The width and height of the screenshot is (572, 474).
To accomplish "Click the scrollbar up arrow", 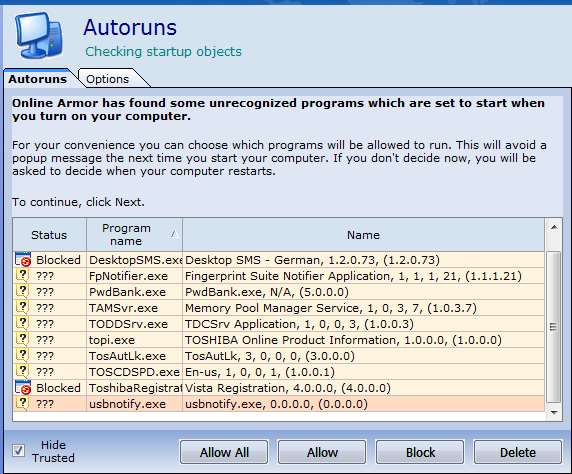I will [554, 227].
